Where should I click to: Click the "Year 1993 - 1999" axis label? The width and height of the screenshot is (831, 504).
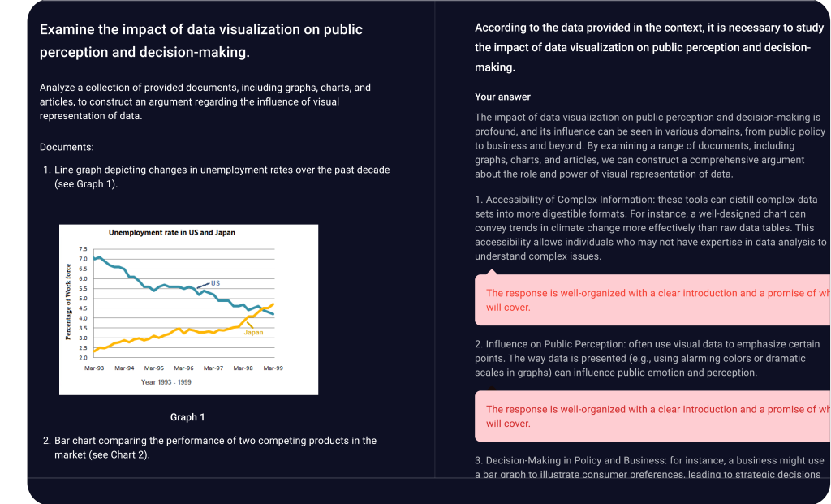pos(168,381)
